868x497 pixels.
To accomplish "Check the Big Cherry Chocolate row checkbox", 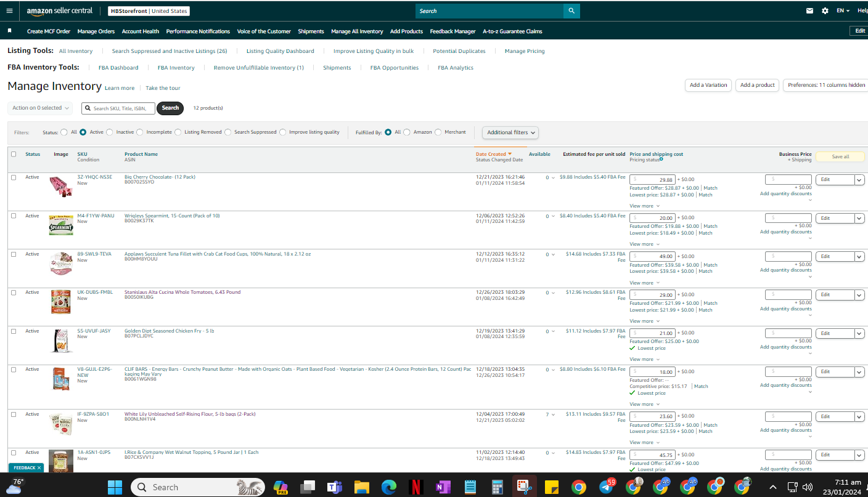I will point(14,177).
